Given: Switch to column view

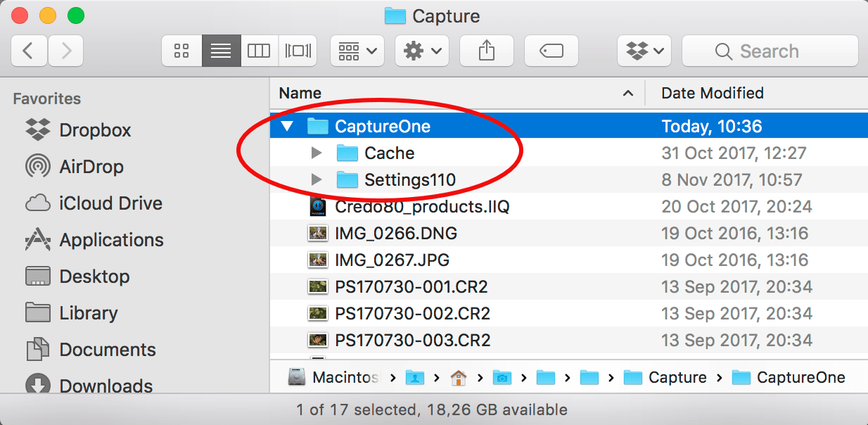Looking at the screenshot, I should pos(260,51).
